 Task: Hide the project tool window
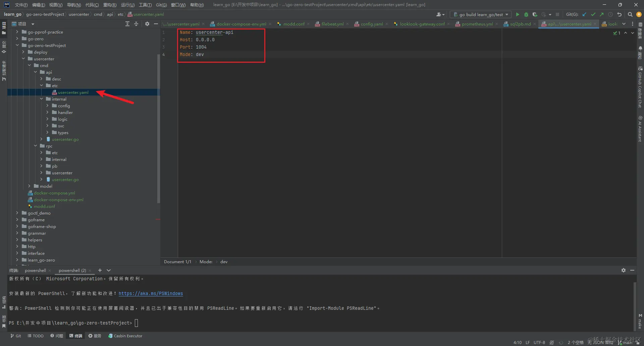pos(156,24)
